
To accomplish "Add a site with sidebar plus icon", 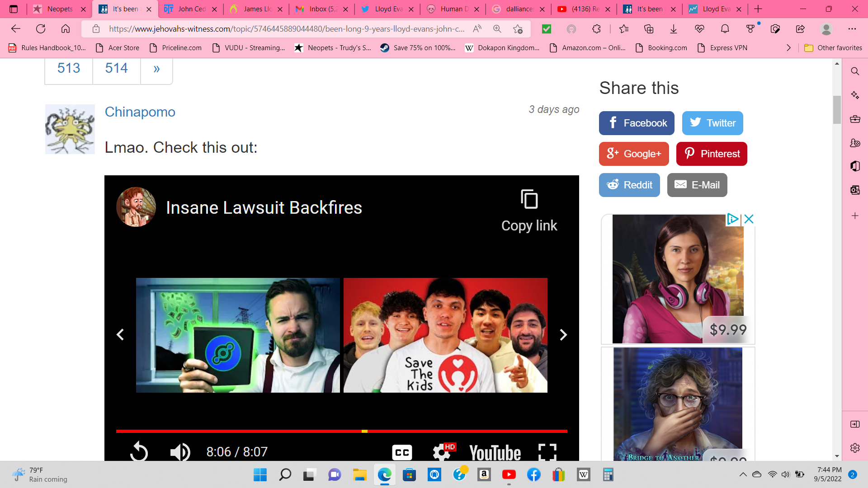I will 855,216.
